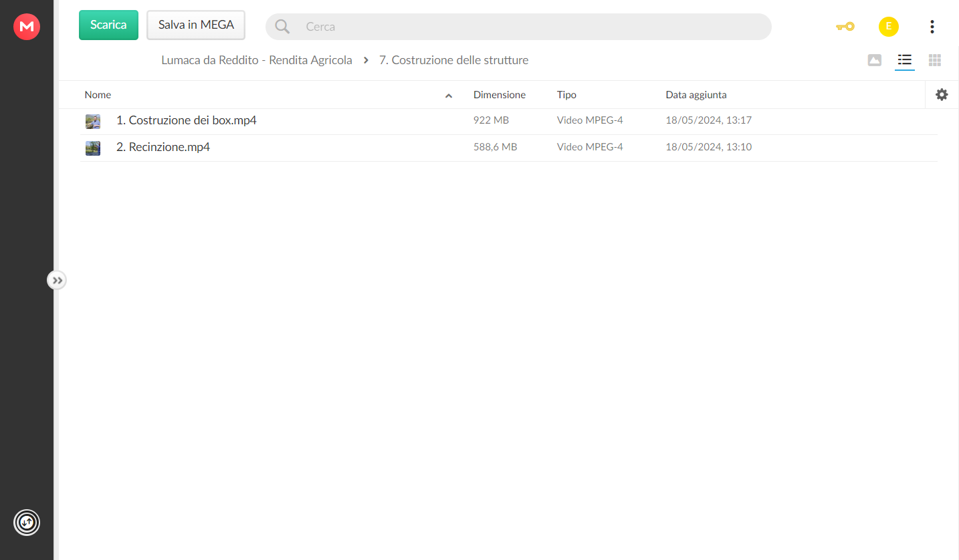
Task: Sort by Data aggiunta column
Action: (696, 95)
